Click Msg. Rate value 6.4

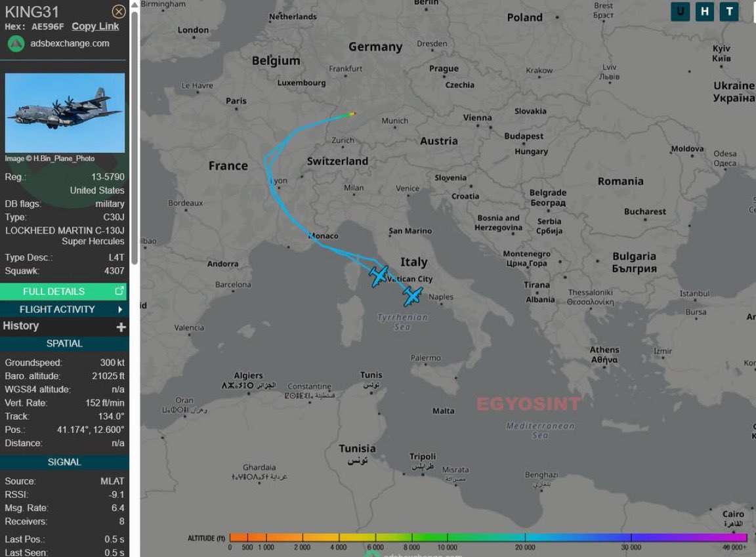pos(117,508)
